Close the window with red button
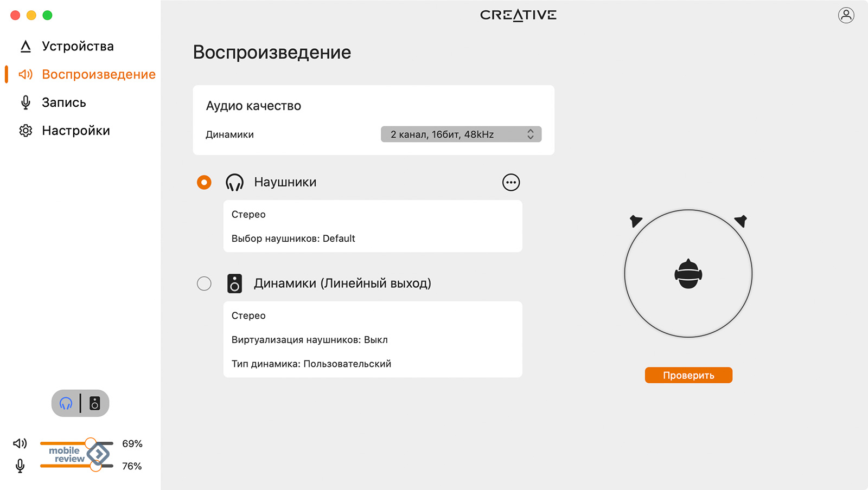 coord(15,15)
